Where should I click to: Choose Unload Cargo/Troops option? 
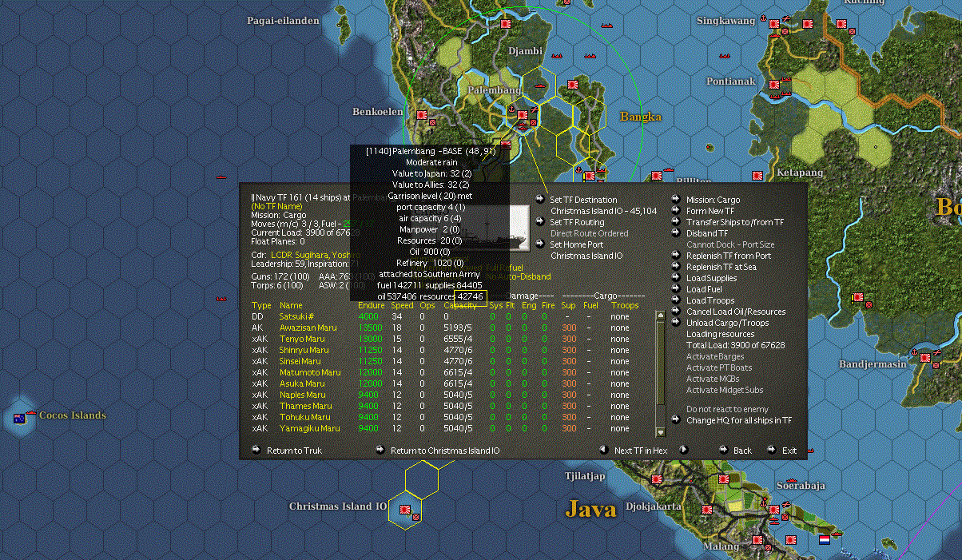(727, 323)
